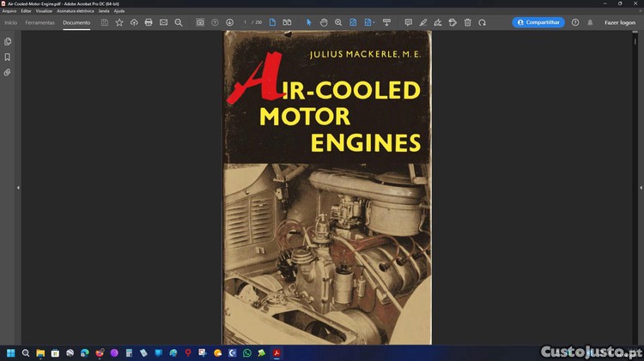Screen dimensions: 644x361
Task: Open the Visualizar menu
Action: tap(44, 11)
